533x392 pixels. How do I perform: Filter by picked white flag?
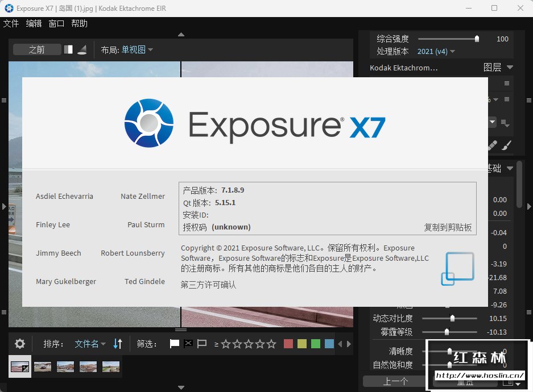(175, 344)
